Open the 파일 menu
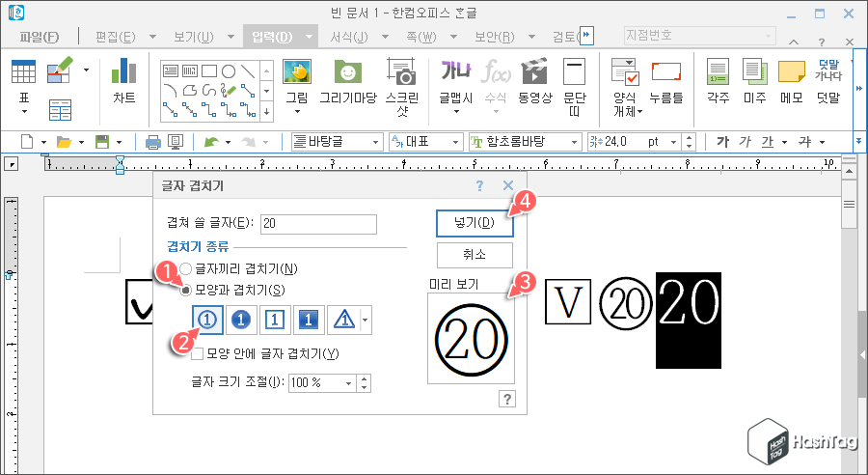Image resolution: width=868 pixels, height=475 pixels. 39,37
